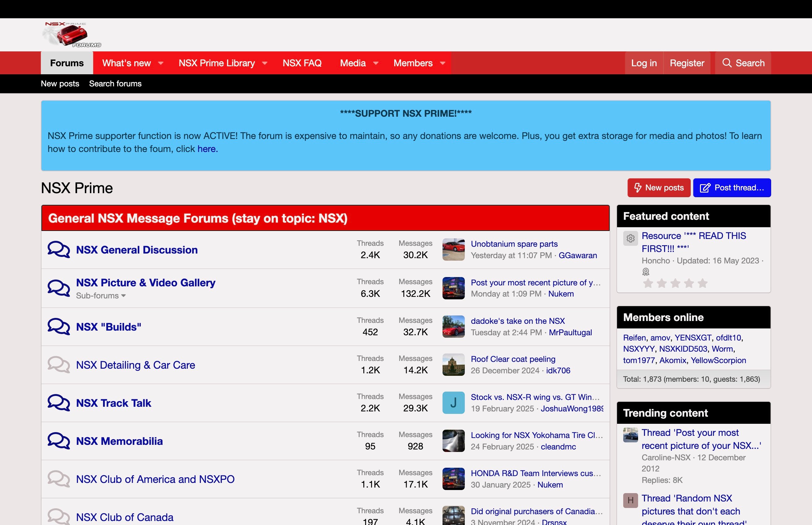
Task: Open New posts in black sub-navigation bar
Action: pos(60,84)
